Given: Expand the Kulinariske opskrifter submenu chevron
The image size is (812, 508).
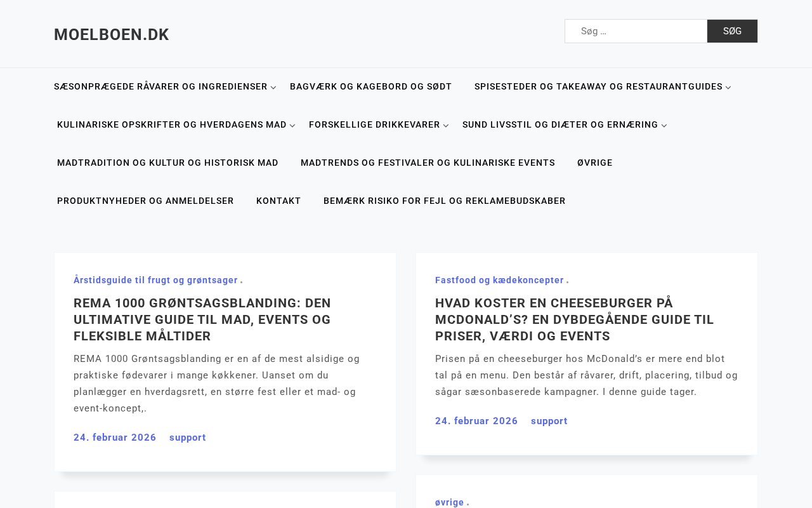Looking at the screenshot, I should (x=292, y=126).
